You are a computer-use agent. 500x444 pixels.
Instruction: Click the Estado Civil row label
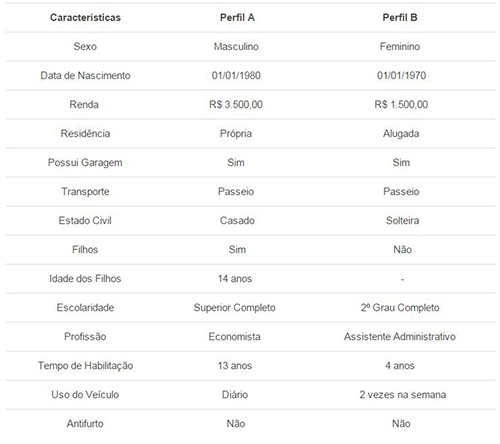[85, 220]
